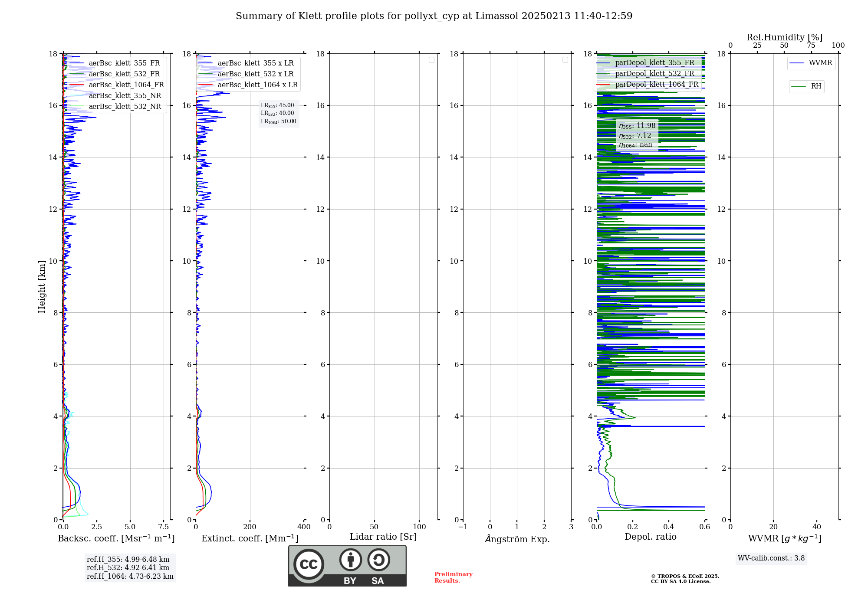This screenshot has height=590, width=868.
Task: Click the ref.H_532: 4.92-6.41 km text
Action: pyautogui.click(x=128, y=568)
